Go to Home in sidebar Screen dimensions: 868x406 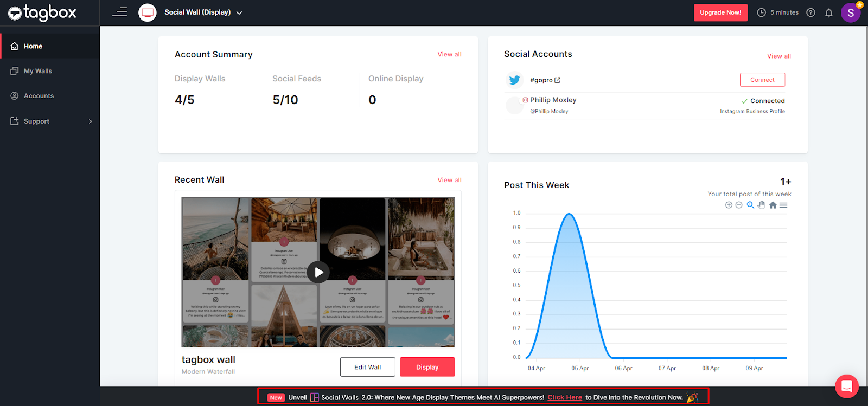(x=50, y=46)
